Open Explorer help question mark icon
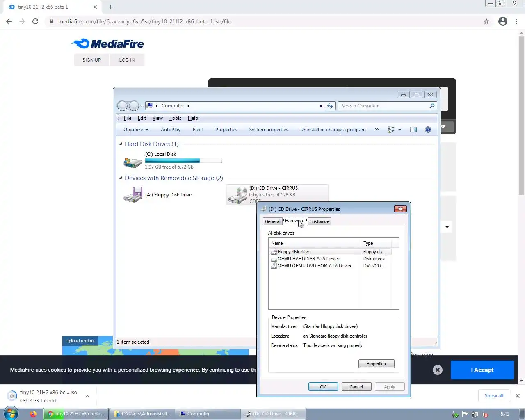 (428, 130)
